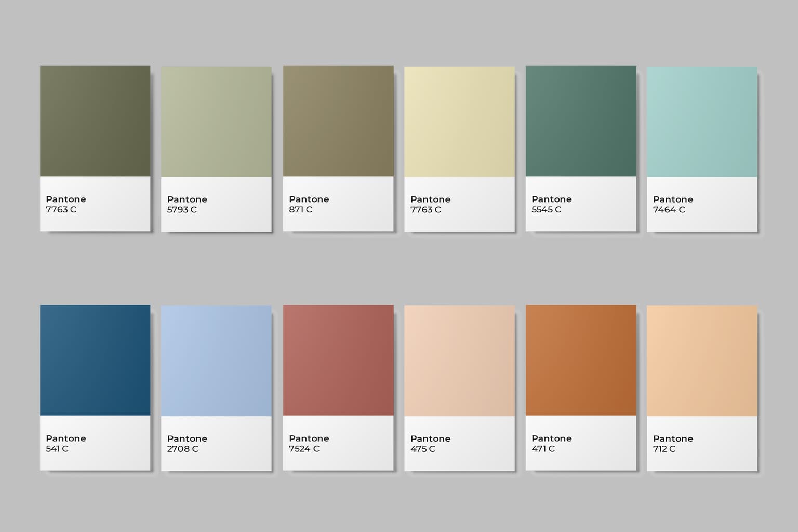Click the "Pantone 5793 C" text label

(187, 205)
